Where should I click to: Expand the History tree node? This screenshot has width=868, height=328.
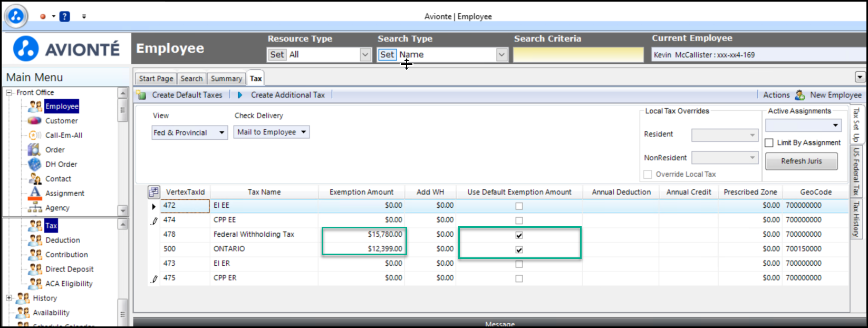tap(9, 298)
